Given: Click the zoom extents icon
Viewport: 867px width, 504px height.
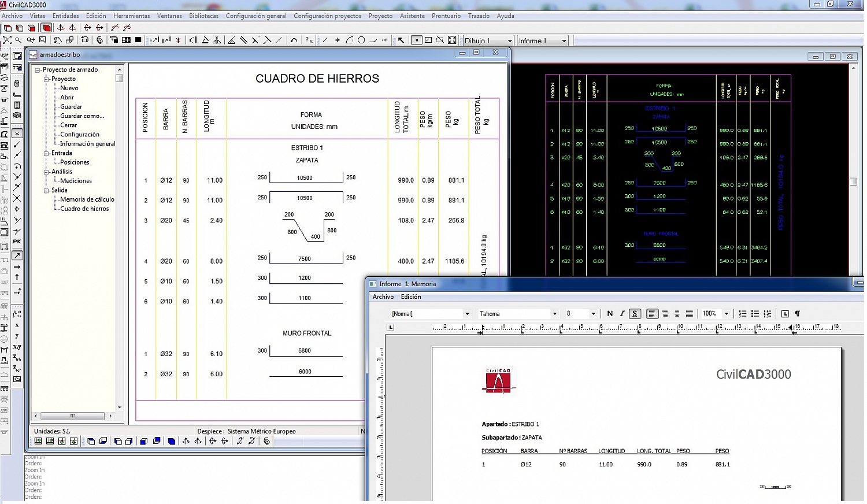Looking at the screenshot, I should pos(7,40).
